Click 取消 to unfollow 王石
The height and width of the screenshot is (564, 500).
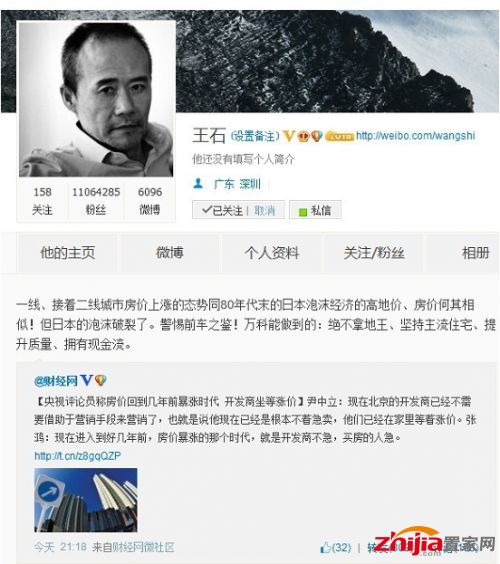coord(264,210)
